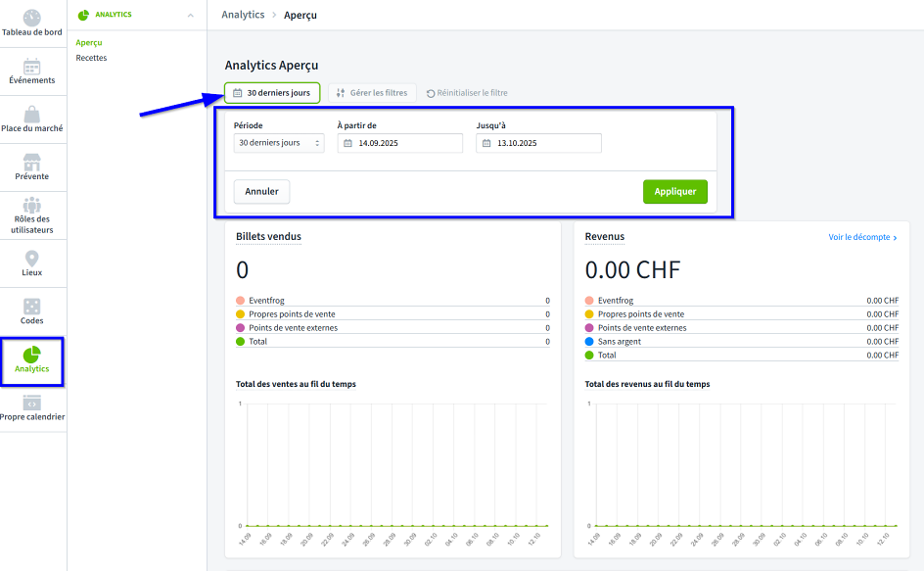924x571 pixels.
Task: Go to the Prévente section
Action: (32, 167)
